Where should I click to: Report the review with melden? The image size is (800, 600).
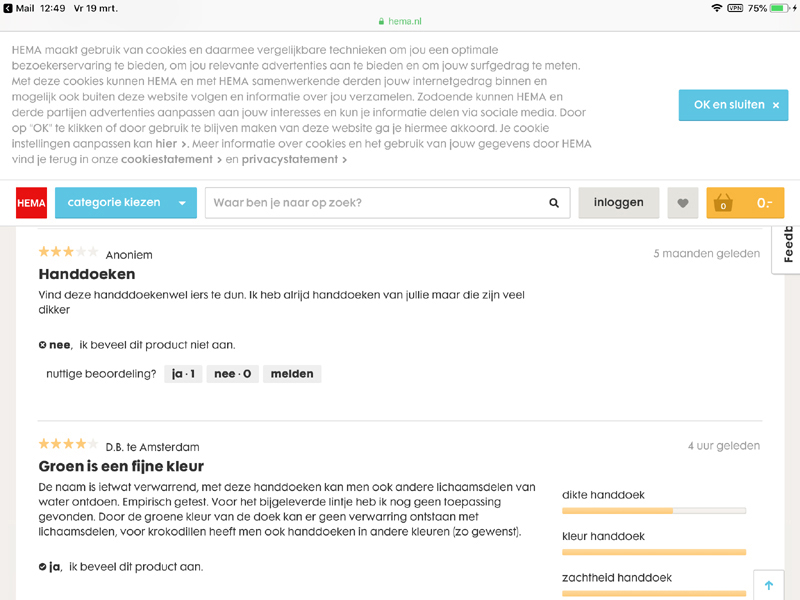[292, 374]
